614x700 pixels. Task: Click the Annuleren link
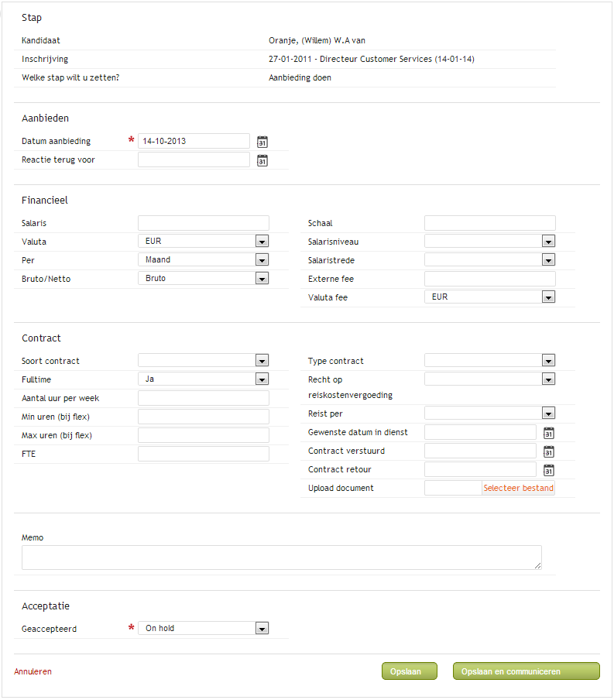tap(33, 671)
